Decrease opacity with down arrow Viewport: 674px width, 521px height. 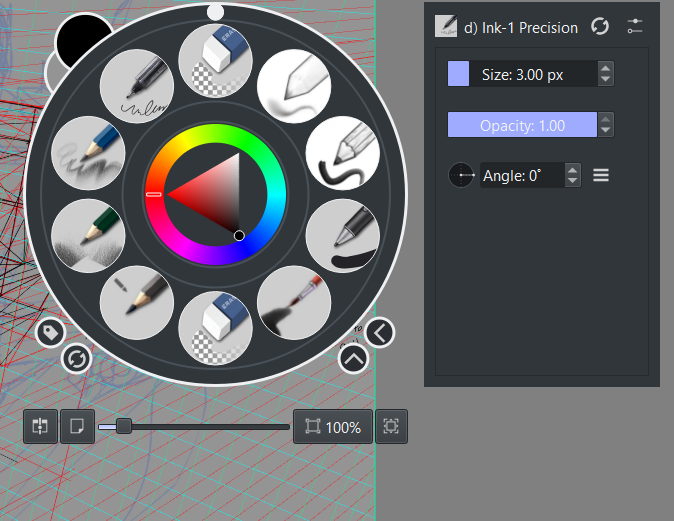click(x=606, y=130)
